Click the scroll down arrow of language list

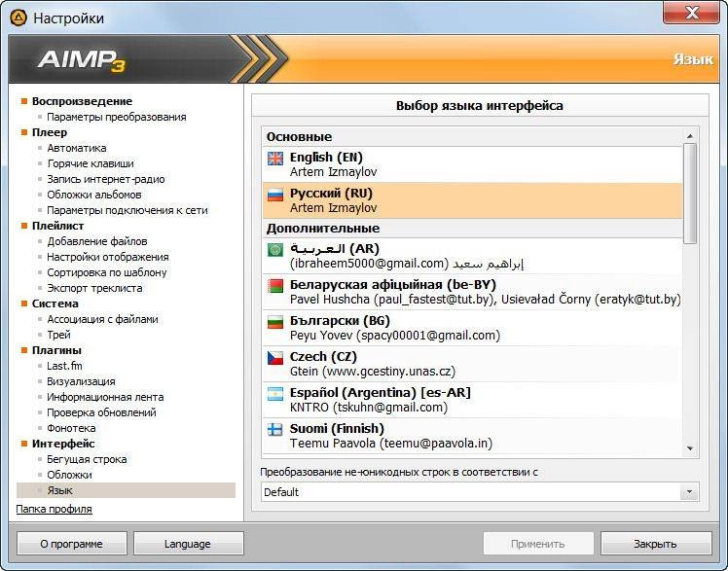[x=690, y=448]
